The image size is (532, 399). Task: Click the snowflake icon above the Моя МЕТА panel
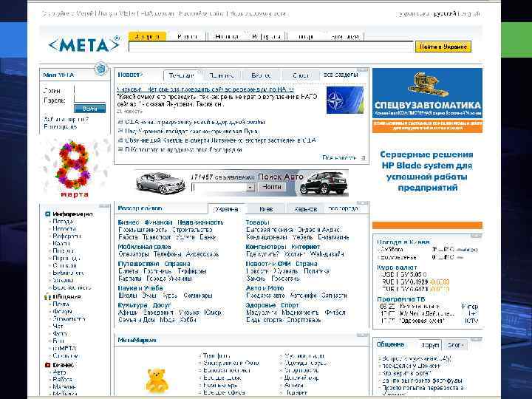pos(100,69)
